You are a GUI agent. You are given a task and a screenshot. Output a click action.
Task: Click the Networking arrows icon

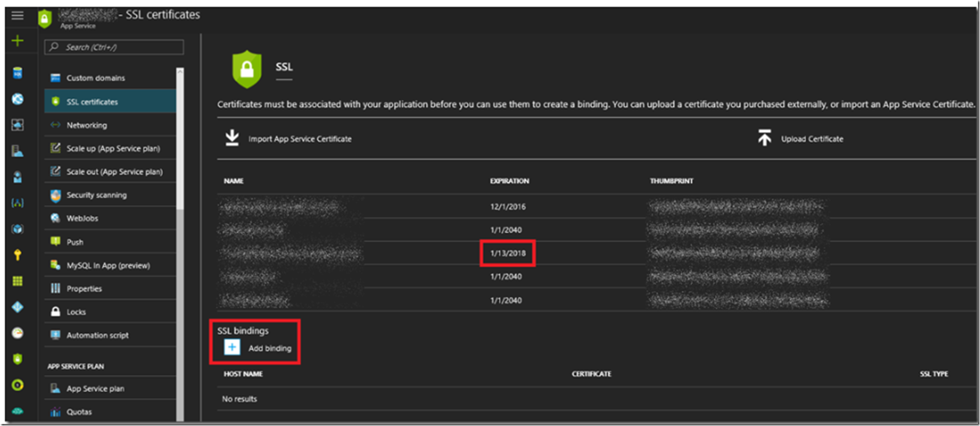click(x=55, y=125)
